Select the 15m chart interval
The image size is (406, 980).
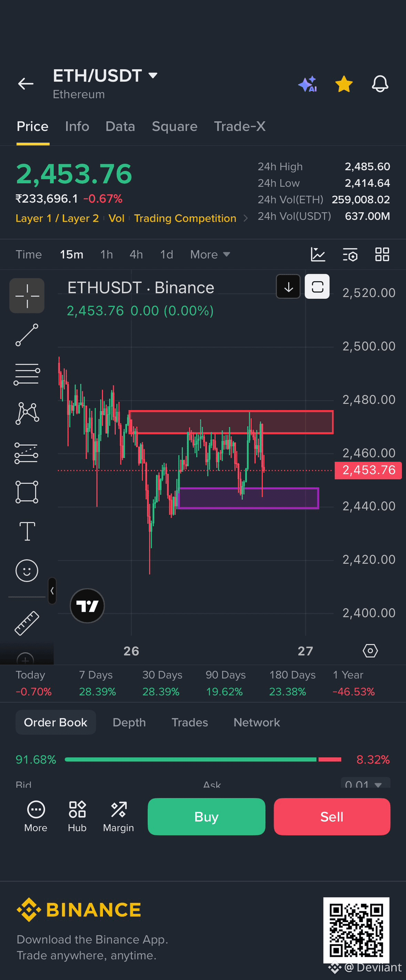click(x=72, y=255)
